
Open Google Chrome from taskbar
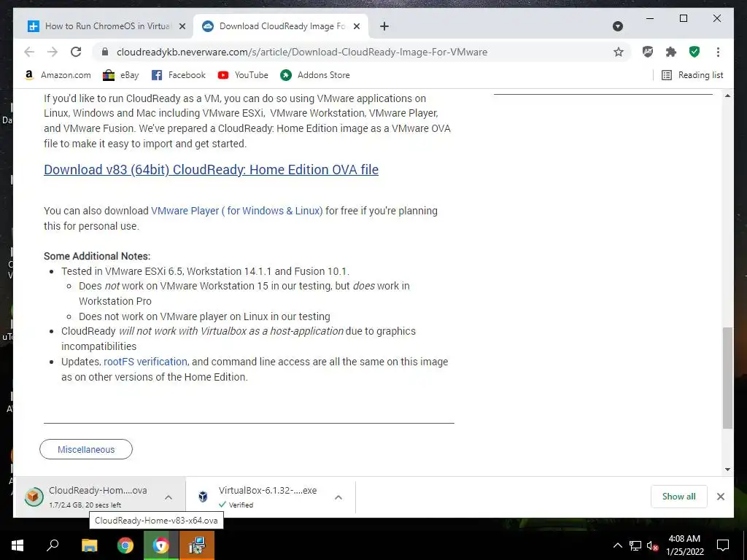tap(125, 545)
